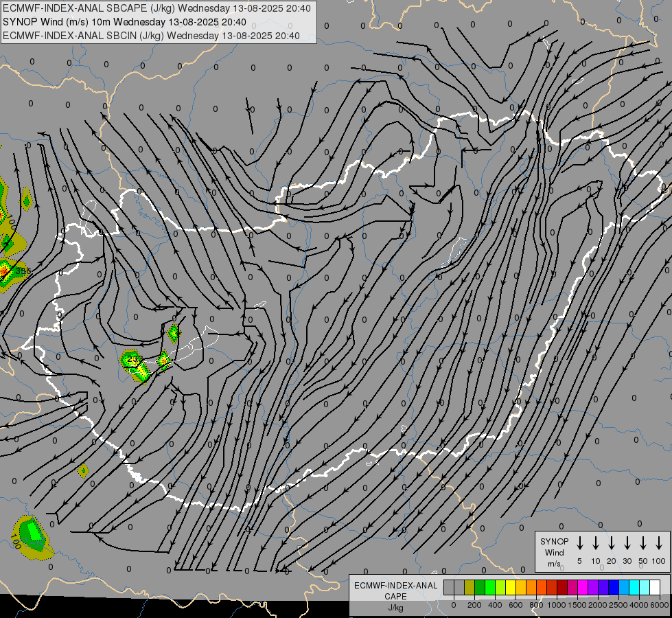Image resolution: width=672 pixels, height=618 pixels.
Task: Select the SYNOP Wind 10m title line
Action: point(124,22)
